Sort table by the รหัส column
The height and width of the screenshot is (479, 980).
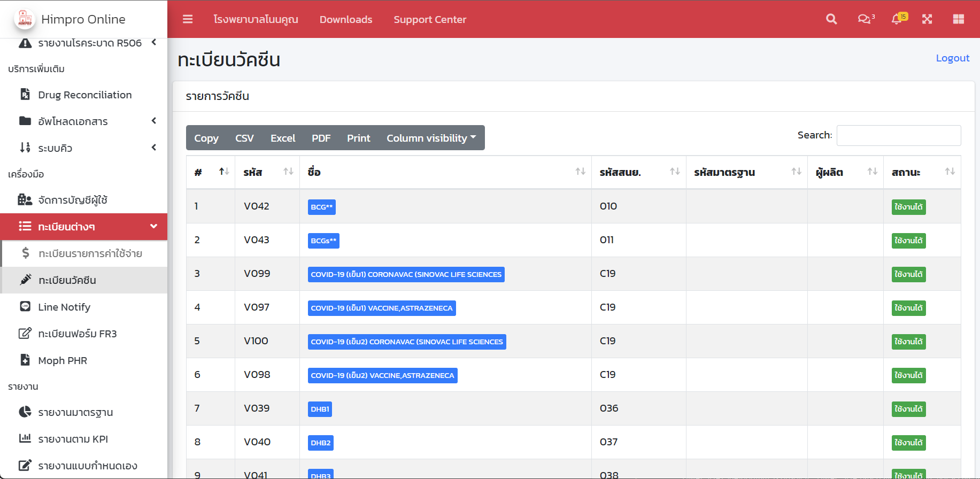click(x=267, y=172)
